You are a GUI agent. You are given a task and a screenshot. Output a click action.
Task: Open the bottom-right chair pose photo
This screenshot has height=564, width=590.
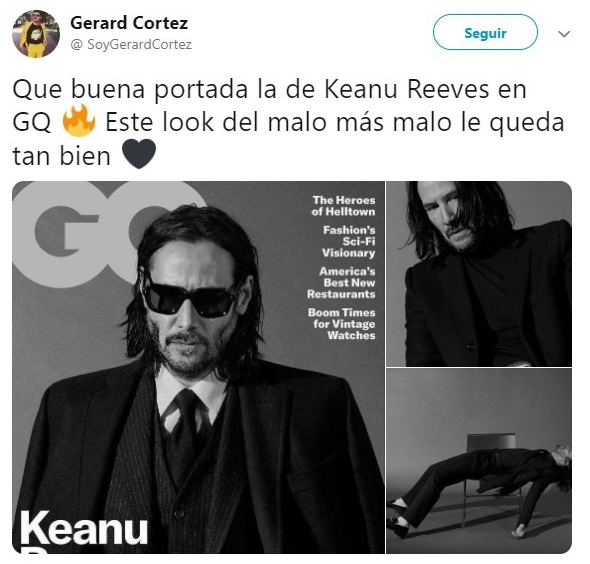(x=479, y=461)
